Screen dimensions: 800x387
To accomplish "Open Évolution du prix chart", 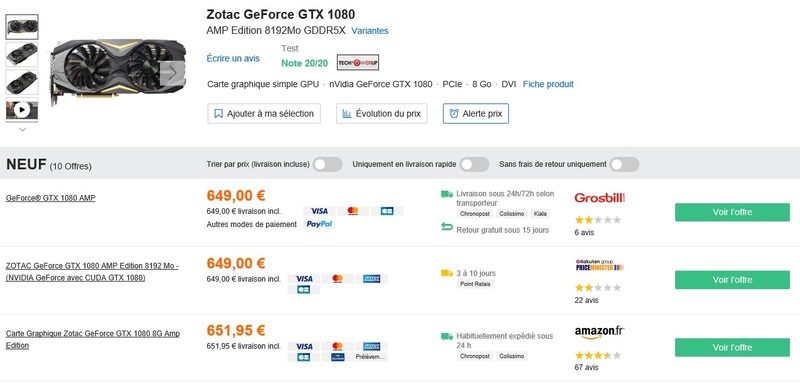I will [382, 114].
